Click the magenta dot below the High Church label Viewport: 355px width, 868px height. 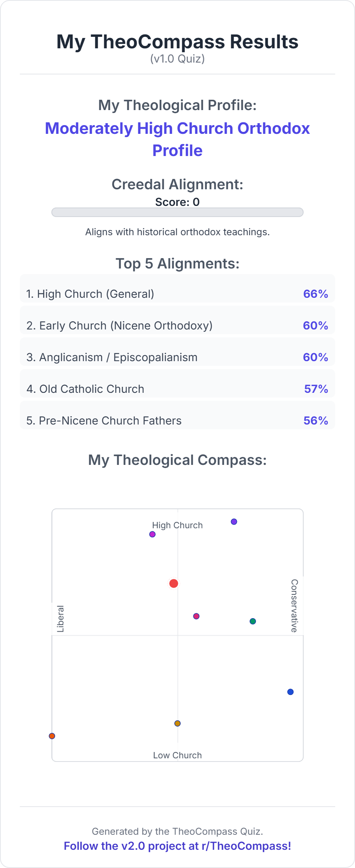tap(152, 534)
